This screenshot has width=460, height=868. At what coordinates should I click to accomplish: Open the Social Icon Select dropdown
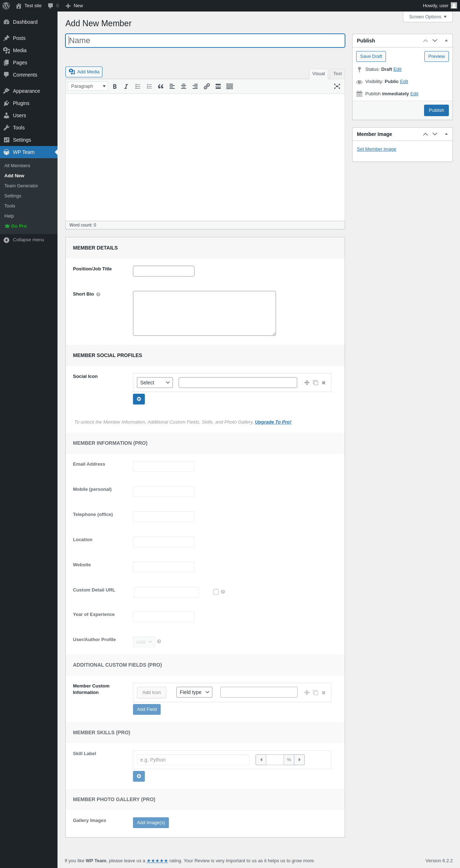[x=155, y=383]
